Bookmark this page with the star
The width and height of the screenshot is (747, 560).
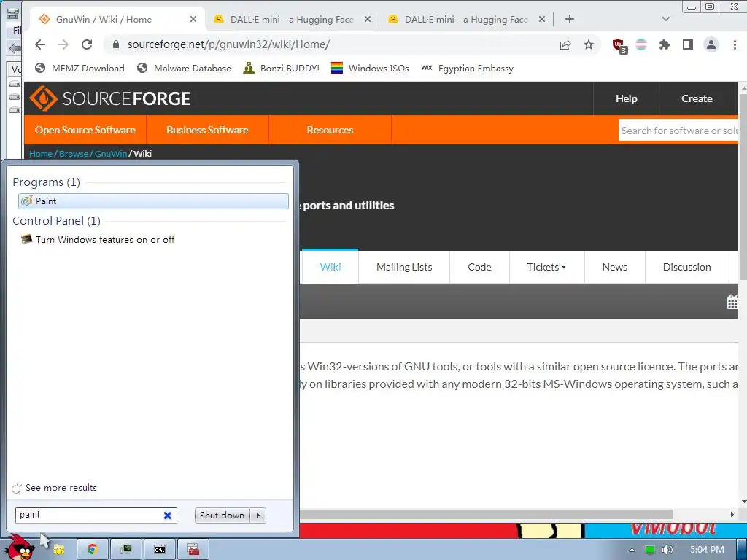(589, 44)
